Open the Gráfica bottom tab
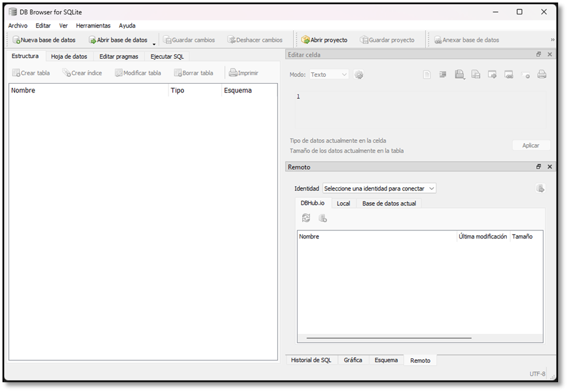This screenshot has height=392, width=568. click(353, 360)
